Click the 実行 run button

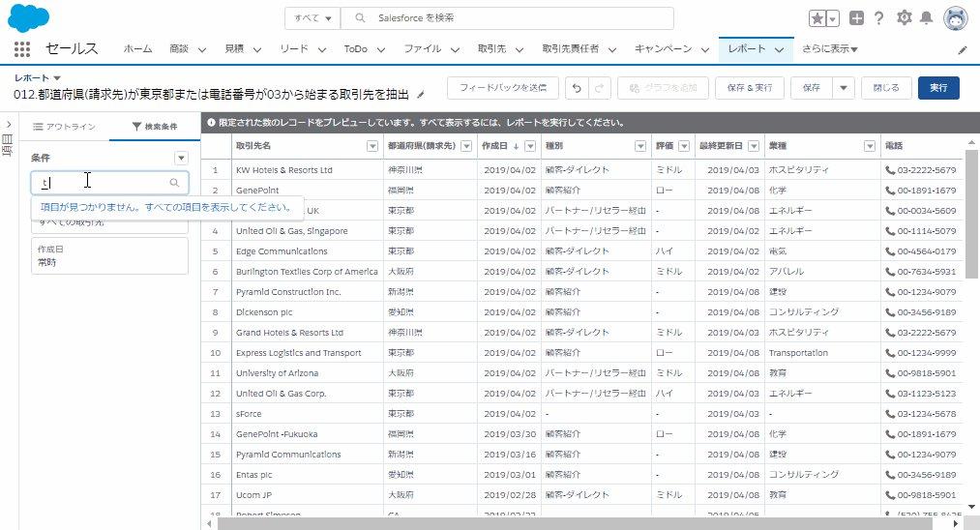938,88
